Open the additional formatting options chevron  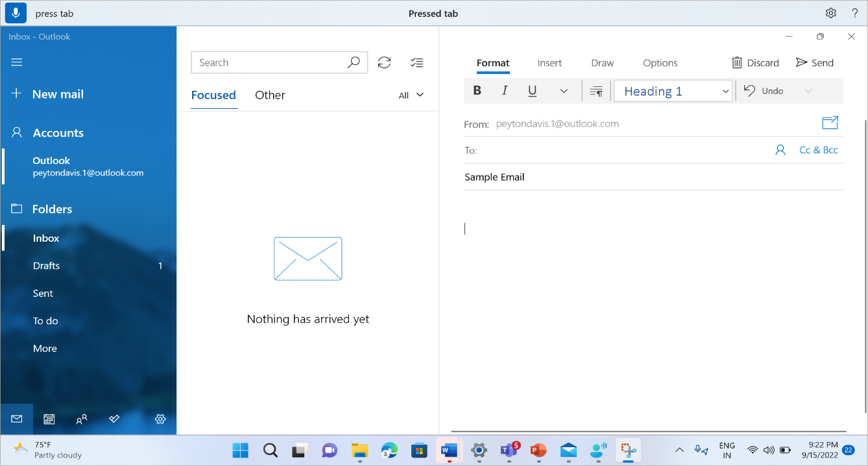pos(563,91)
